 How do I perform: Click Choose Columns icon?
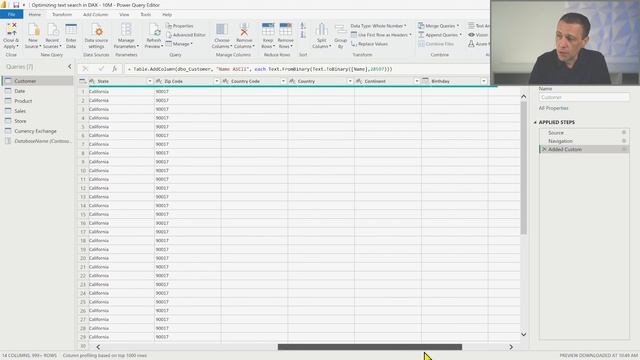222,29
